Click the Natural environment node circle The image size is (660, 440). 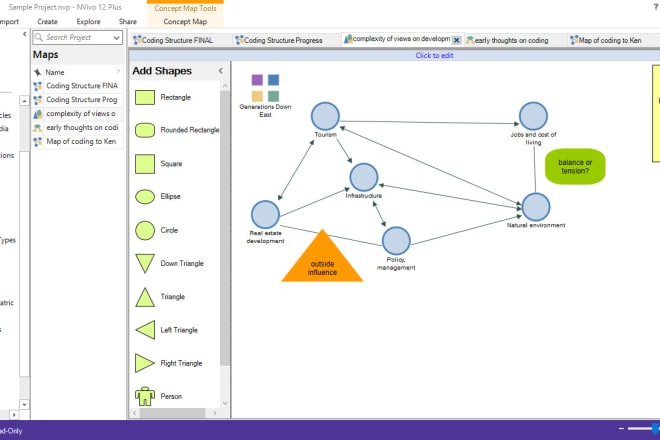(536, 207)
